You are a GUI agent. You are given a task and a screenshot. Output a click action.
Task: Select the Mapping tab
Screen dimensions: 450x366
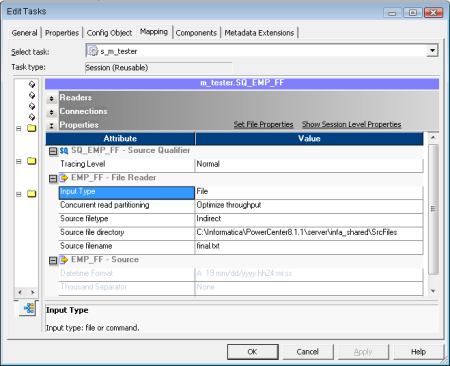coord(154,32)
